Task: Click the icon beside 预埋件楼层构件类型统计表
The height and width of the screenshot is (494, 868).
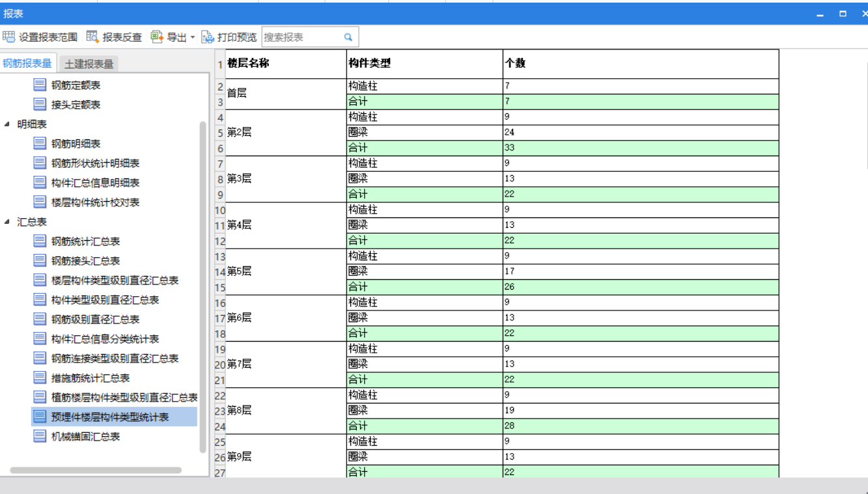Action: click(40, 417)
